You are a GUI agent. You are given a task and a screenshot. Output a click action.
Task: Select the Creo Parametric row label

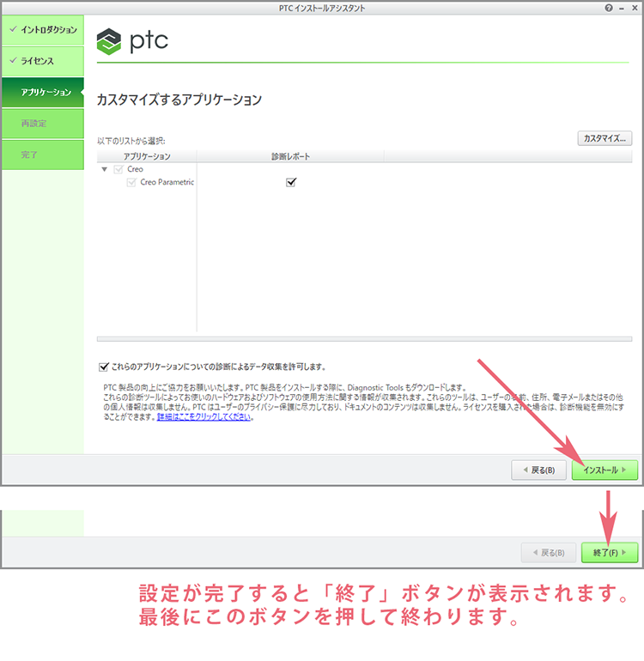click(167, 182)
